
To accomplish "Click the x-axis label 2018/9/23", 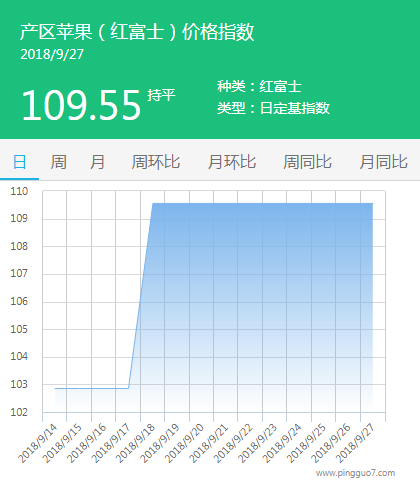I will coord(257,443).
